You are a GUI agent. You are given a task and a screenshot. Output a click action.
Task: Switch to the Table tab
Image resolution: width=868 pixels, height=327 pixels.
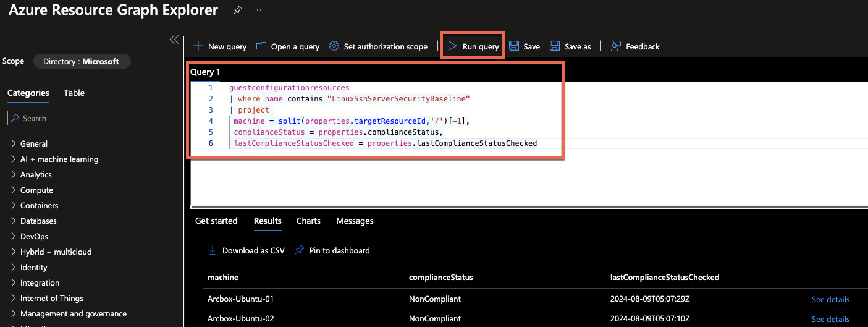[x=74, y=93]
